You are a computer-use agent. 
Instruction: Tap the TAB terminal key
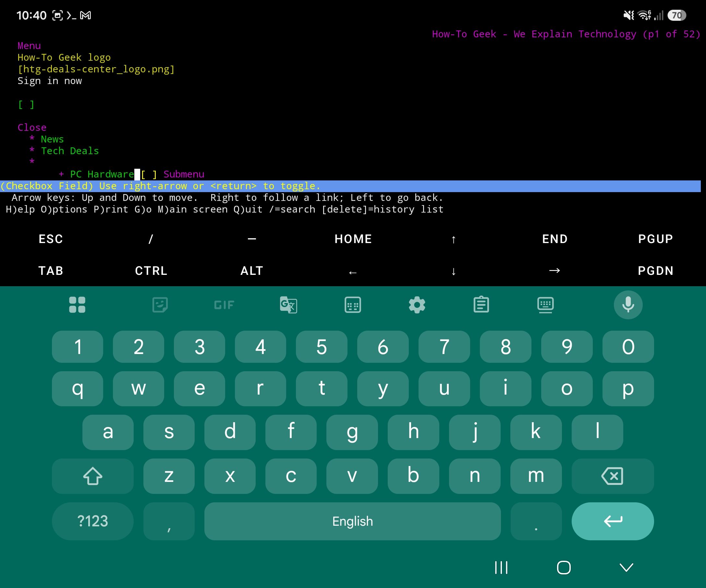50,271
